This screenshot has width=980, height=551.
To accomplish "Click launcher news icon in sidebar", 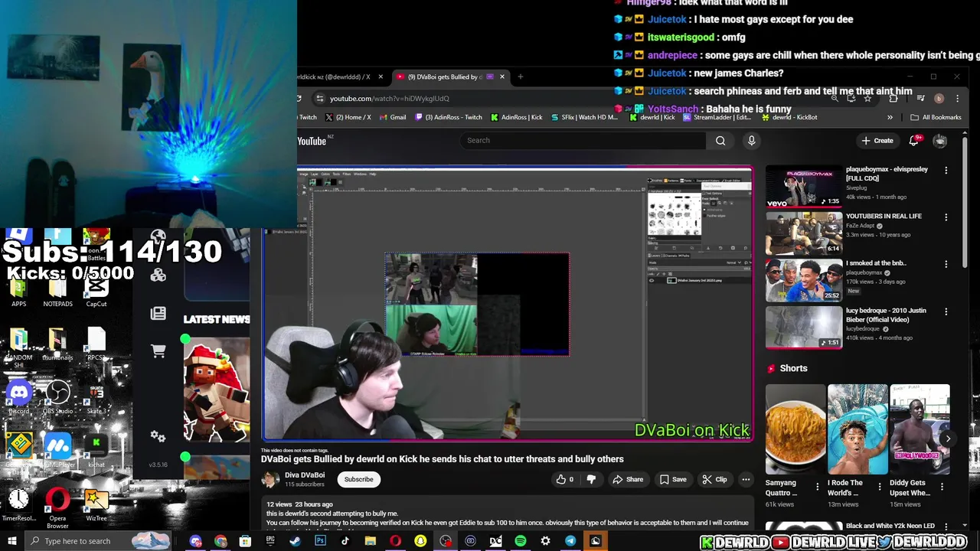I will tap(158, 313).
